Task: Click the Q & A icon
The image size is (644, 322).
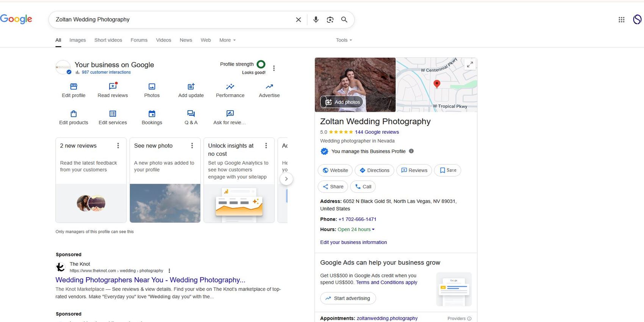Action: [191, 114]
